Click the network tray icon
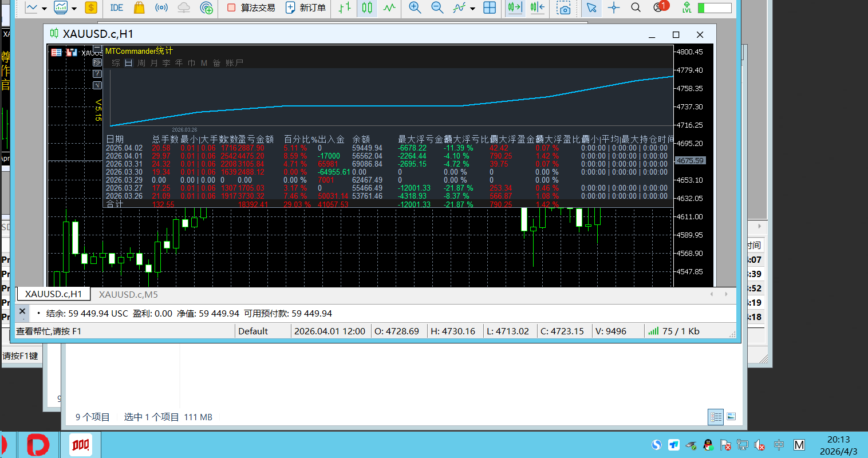 [743, 445]
